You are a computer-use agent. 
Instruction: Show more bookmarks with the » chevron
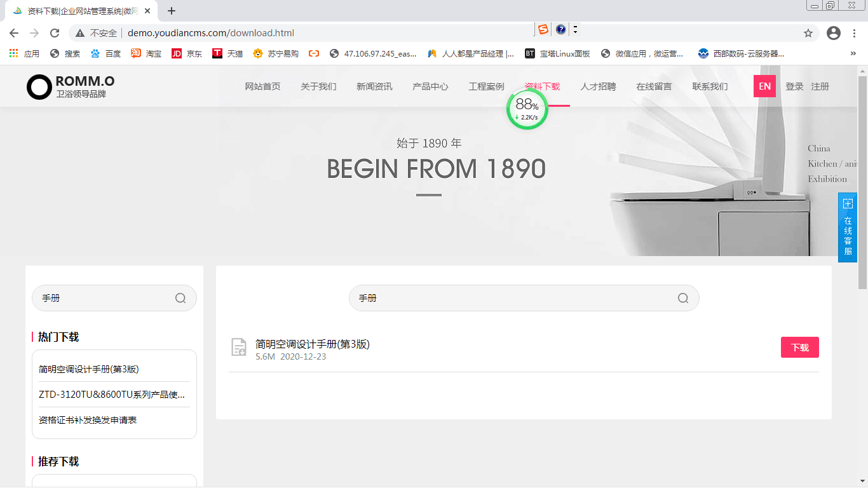click(x=853, y=54)
